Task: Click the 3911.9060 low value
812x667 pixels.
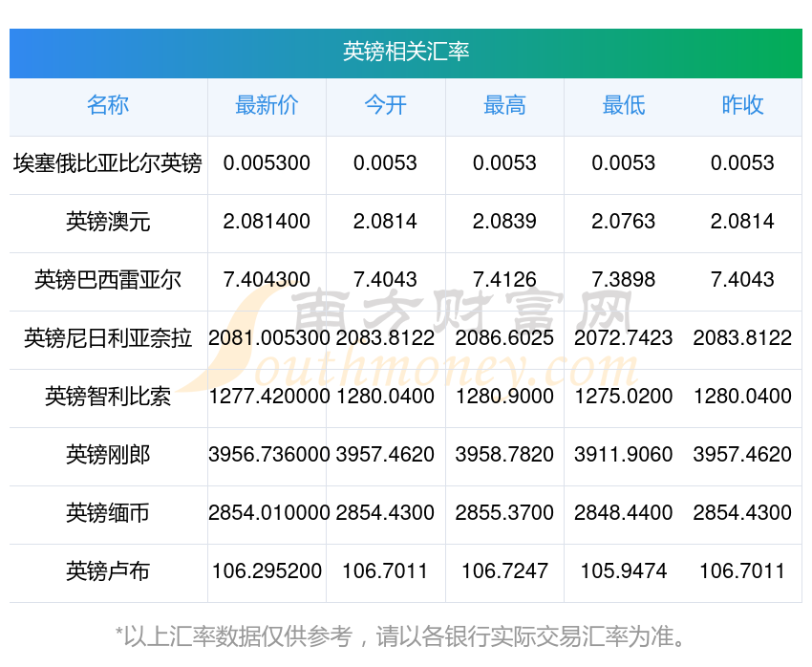Action: click(624, 455)
